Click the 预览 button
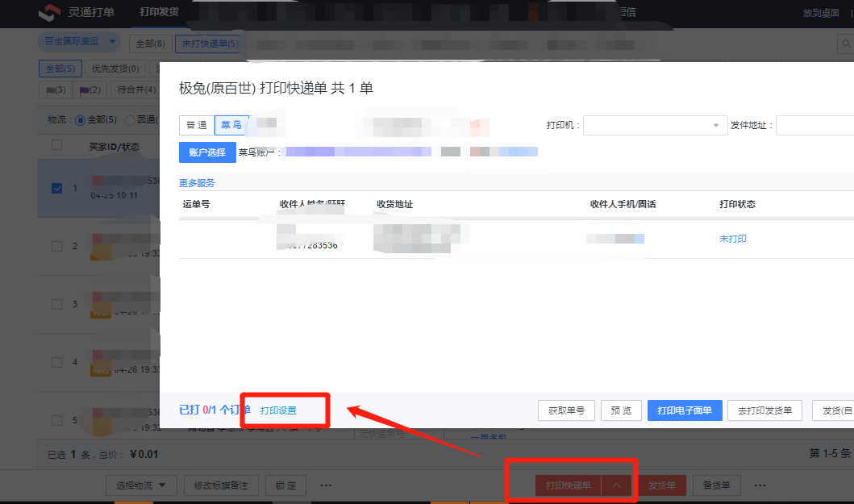The image size is (854, 504). pos(622,410)
